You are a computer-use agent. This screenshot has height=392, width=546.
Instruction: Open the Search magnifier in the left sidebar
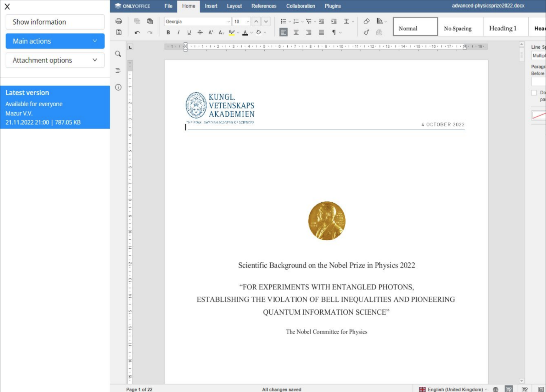[x=118, y=54]
